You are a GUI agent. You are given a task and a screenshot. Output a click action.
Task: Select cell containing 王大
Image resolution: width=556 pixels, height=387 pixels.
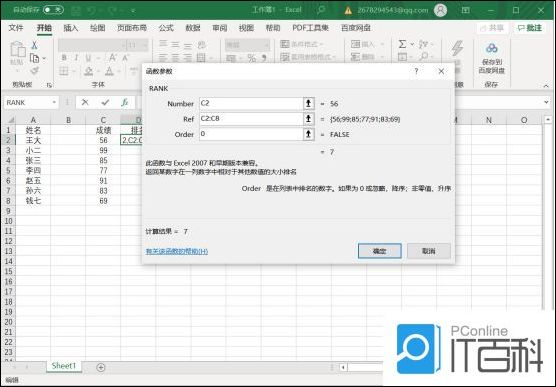point(33,140)
